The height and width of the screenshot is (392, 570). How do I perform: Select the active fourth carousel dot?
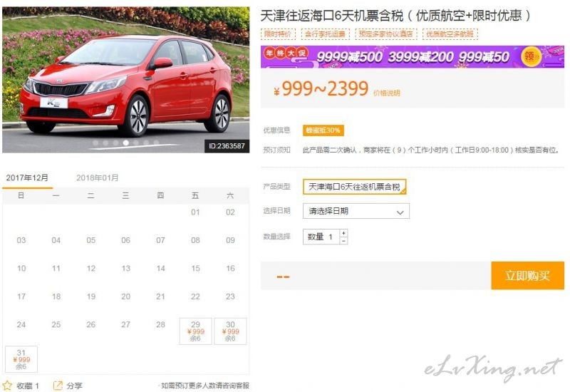[126, 143]
